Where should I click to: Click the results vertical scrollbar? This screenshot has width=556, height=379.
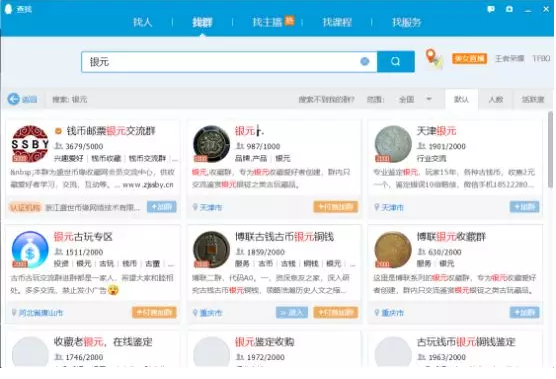(550, 149)
